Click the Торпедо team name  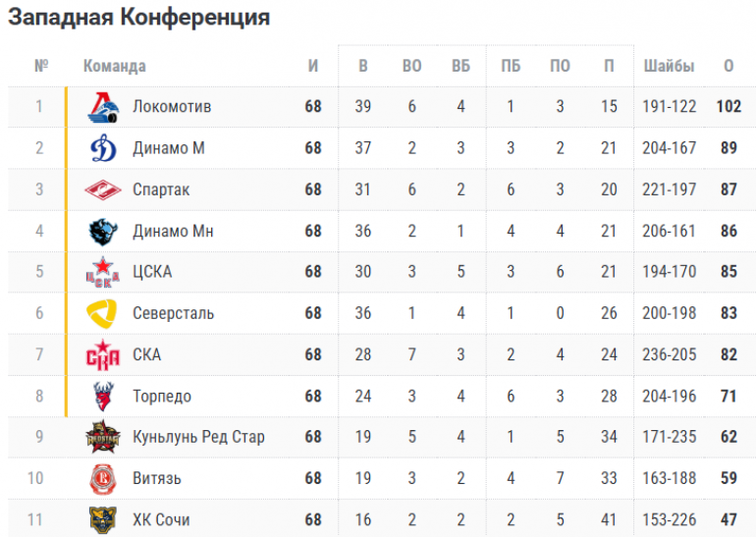(x=162, y=397)
